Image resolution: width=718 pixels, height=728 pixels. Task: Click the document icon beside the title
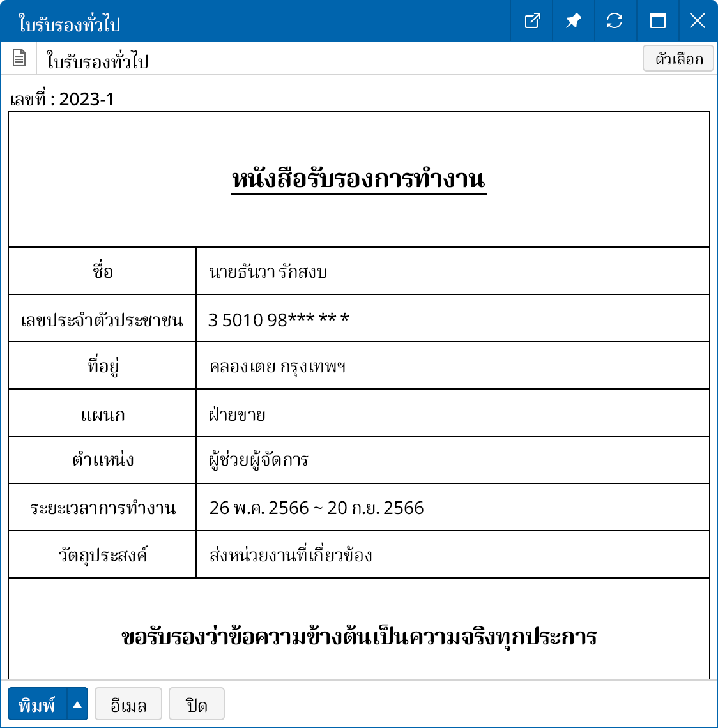coord(19,59)
